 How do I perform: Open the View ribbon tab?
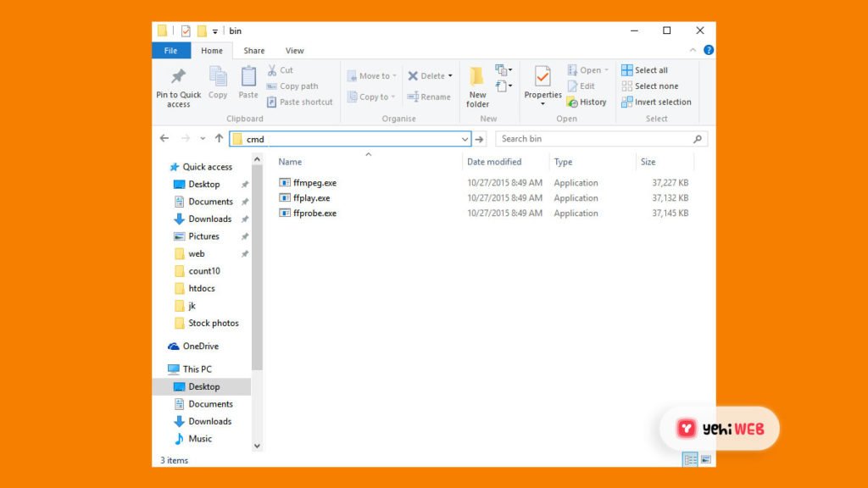point(294,51)
